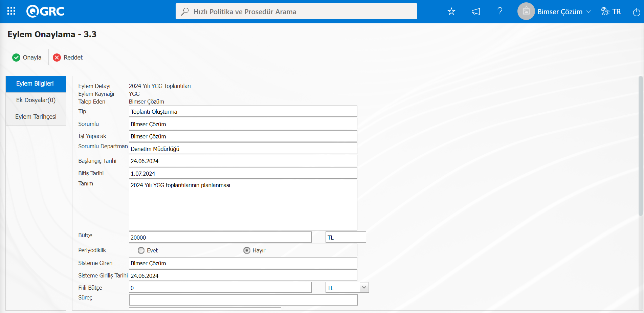The image size is (644, 313).
Task: Click the Talep Eden value text
Action: click(x=147, y=102)
